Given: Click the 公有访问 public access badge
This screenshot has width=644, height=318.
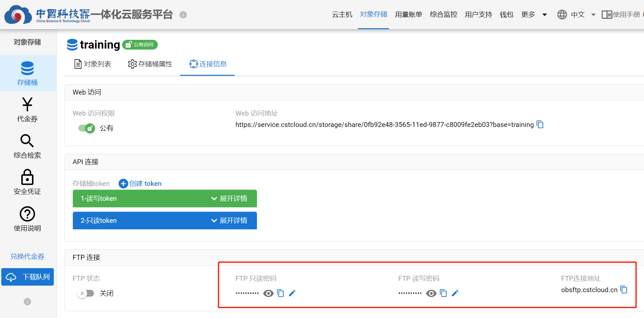Looking at the screenshot, I should coord(140,45).
